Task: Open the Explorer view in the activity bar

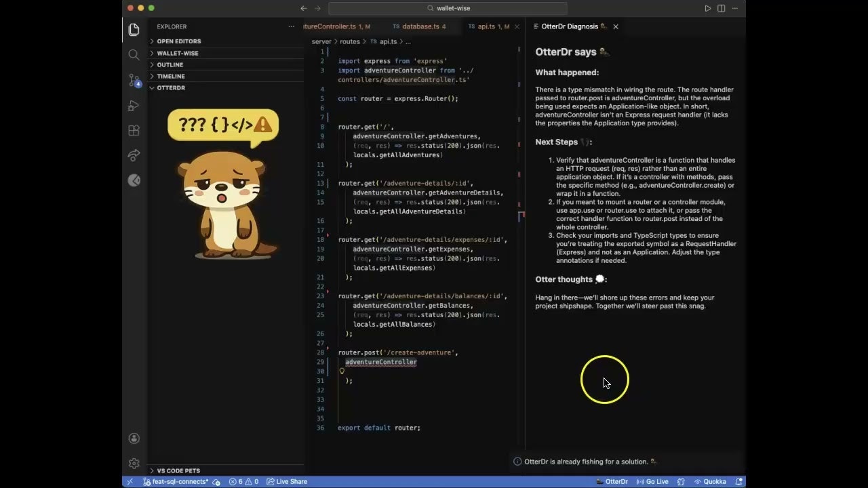Action: click(134, 30)
